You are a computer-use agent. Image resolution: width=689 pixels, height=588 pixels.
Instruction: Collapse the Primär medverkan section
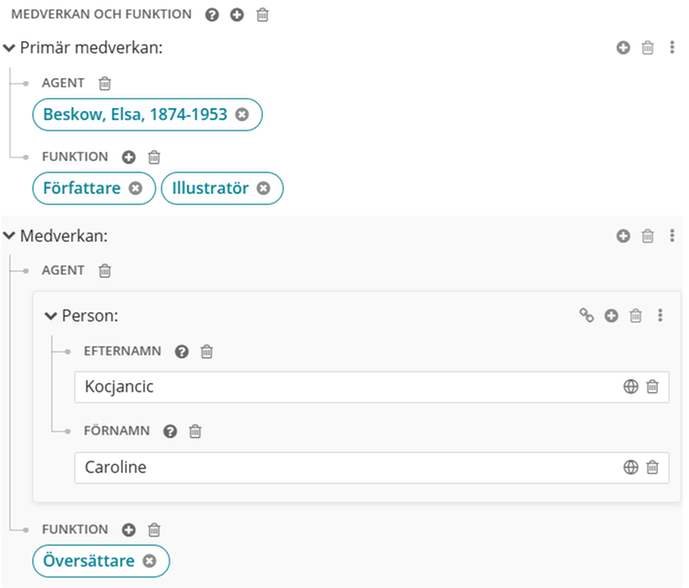click(x=9, y=47)
